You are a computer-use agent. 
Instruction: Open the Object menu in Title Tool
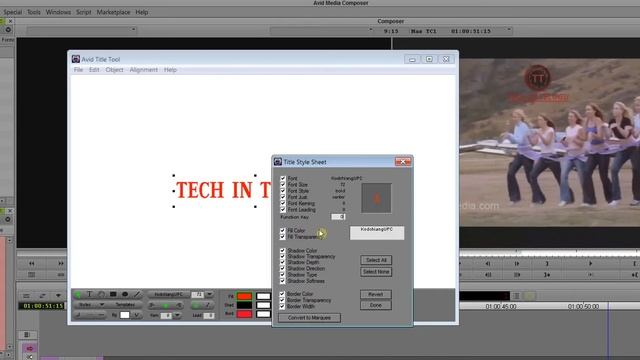point(114,70)
